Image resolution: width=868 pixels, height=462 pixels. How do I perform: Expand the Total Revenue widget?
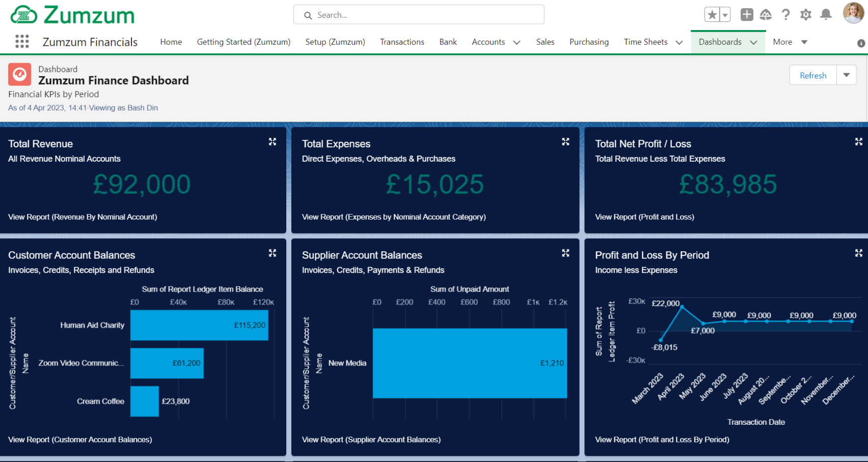pyautogui.click(x=273, y=142)
